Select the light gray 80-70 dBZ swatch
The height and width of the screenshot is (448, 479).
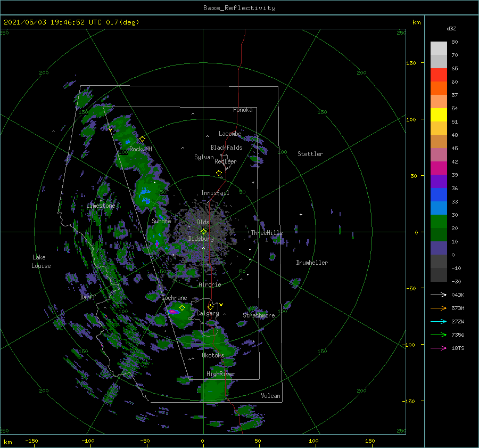[439, 48]
